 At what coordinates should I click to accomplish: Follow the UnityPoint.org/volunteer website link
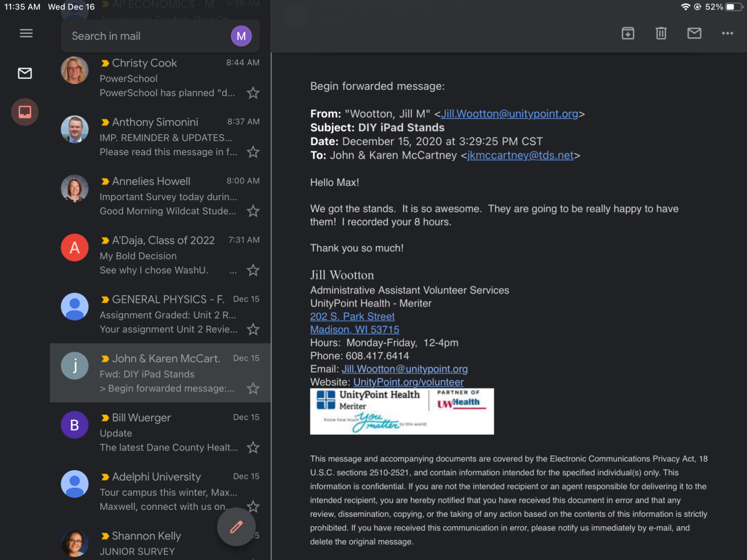[409, 382]
